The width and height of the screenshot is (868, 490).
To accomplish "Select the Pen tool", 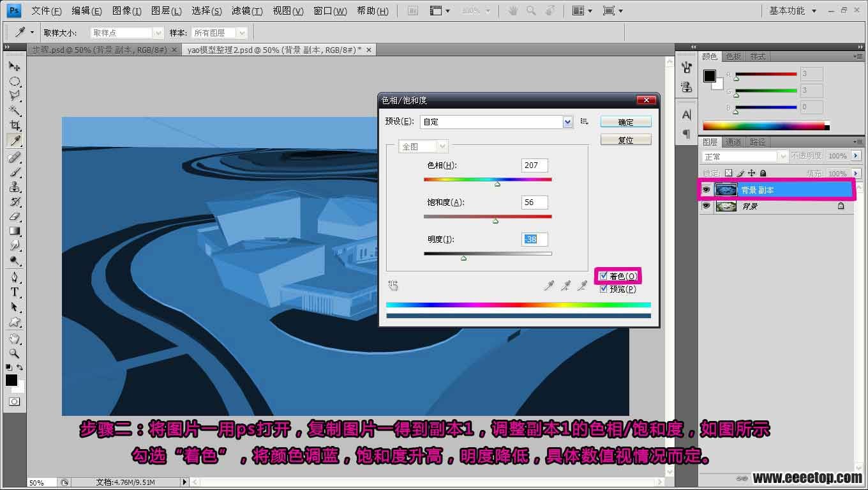I will [x=14, y=277].
